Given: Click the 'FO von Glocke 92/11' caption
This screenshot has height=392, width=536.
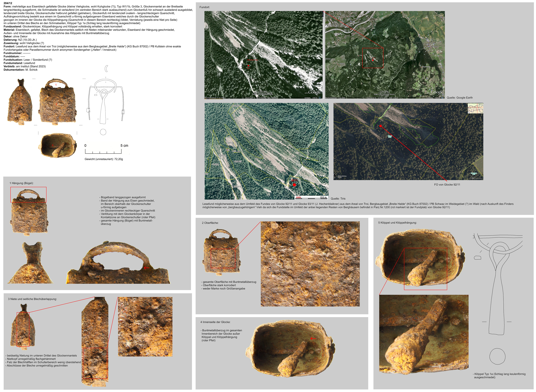Looking at the screenshot, I should coord(447,184).
